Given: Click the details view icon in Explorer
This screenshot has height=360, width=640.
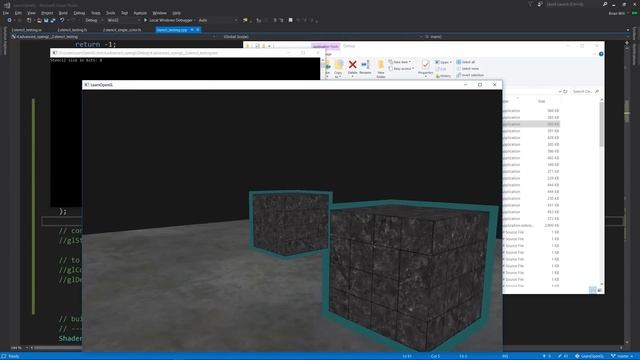Looking at the screenshot, I should pos(592,290).
